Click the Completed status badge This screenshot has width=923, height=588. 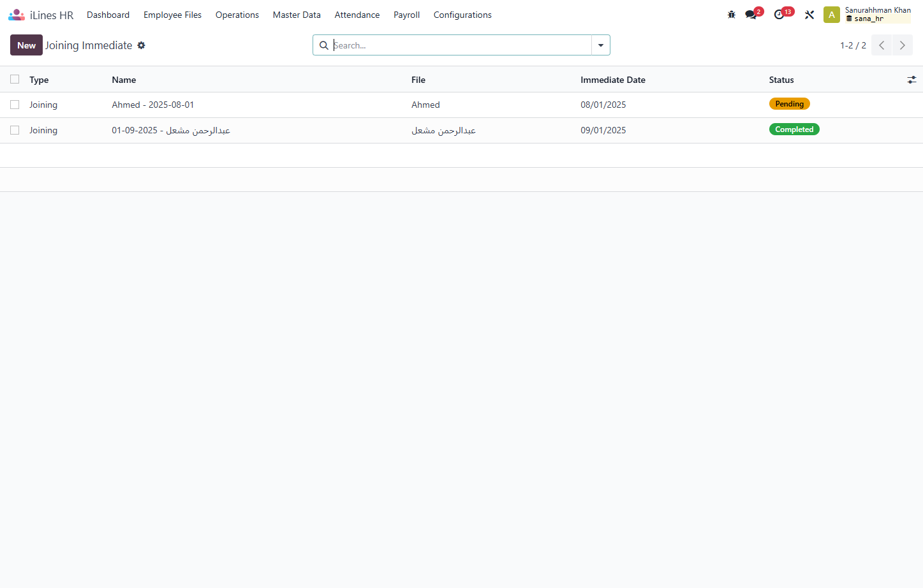[x=794, y=129]
